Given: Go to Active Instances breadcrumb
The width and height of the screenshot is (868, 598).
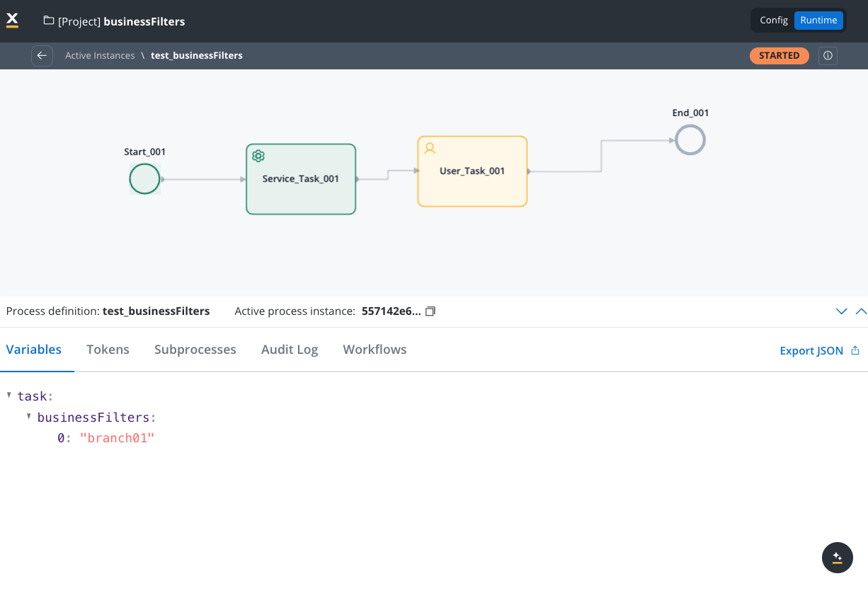Looking at the screenshot, I should [100, 55].
